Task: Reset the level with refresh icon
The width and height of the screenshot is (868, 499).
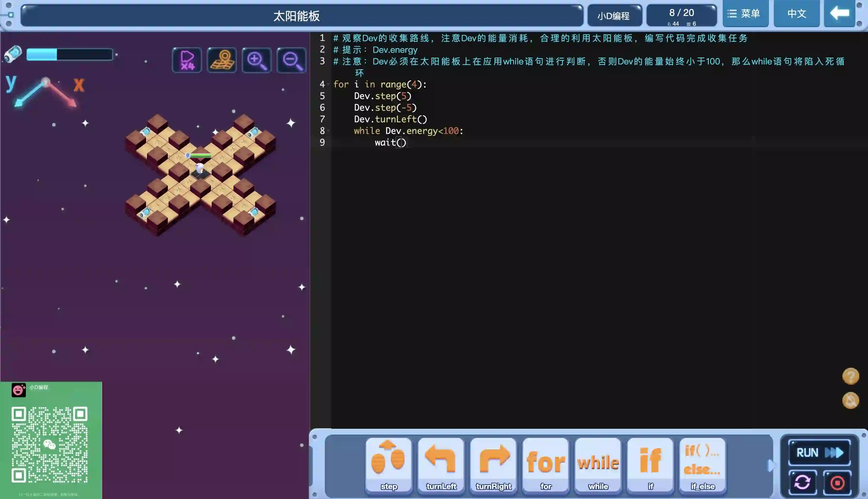Action: [x=802, y=483]
